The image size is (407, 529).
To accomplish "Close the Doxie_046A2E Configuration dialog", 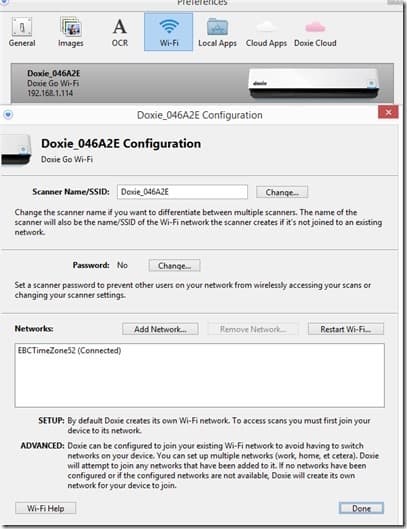I will [388, 112].
